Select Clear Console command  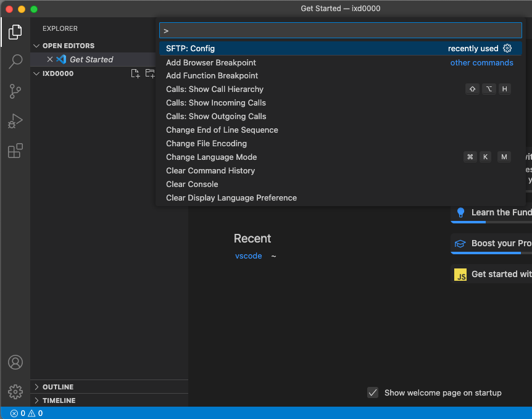[340, 185]
